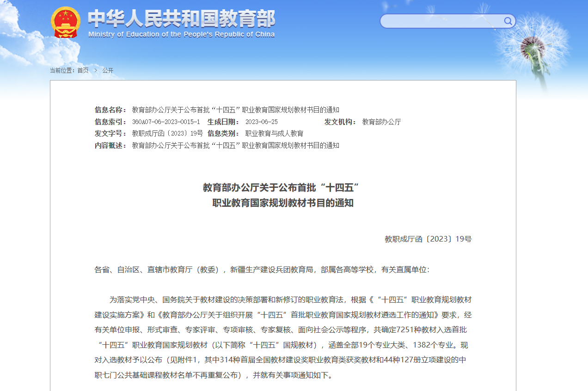Click the 发文字号 value in the metadata
Screen dimensions: 588x391
(167, 133)
